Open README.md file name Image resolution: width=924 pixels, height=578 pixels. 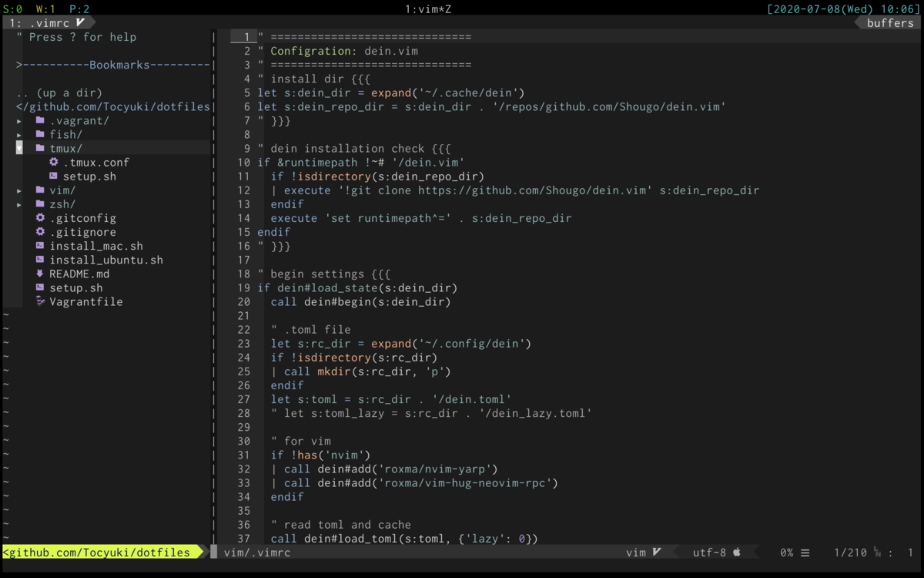(79, 274)
